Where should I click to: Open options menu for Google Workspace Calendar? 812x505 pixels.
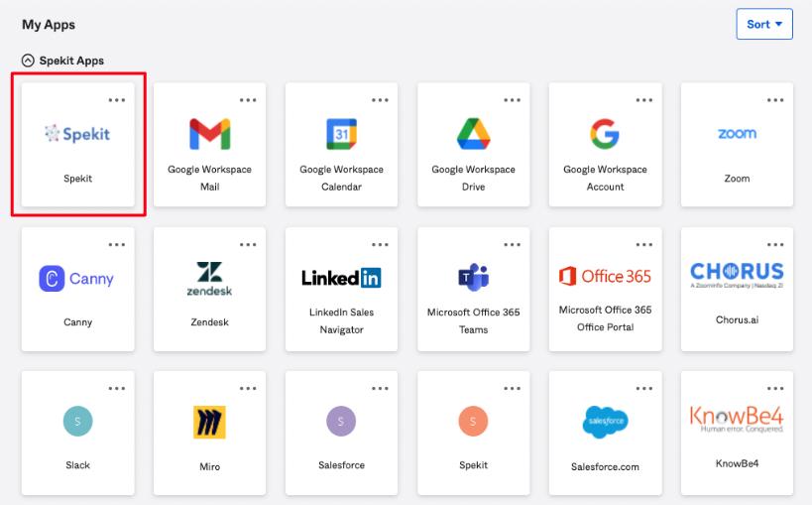[x=380, y=100]
